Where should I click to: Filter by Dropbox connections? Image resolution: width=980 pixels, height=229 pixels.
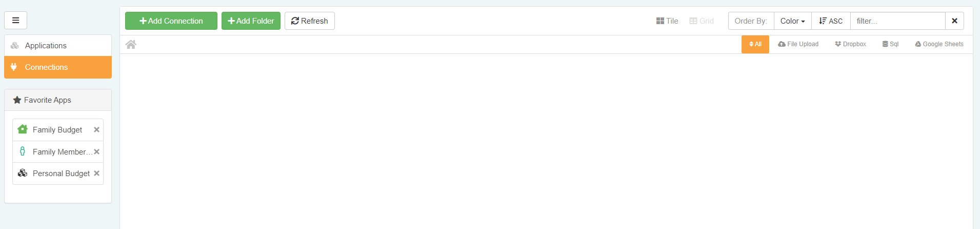850,44
